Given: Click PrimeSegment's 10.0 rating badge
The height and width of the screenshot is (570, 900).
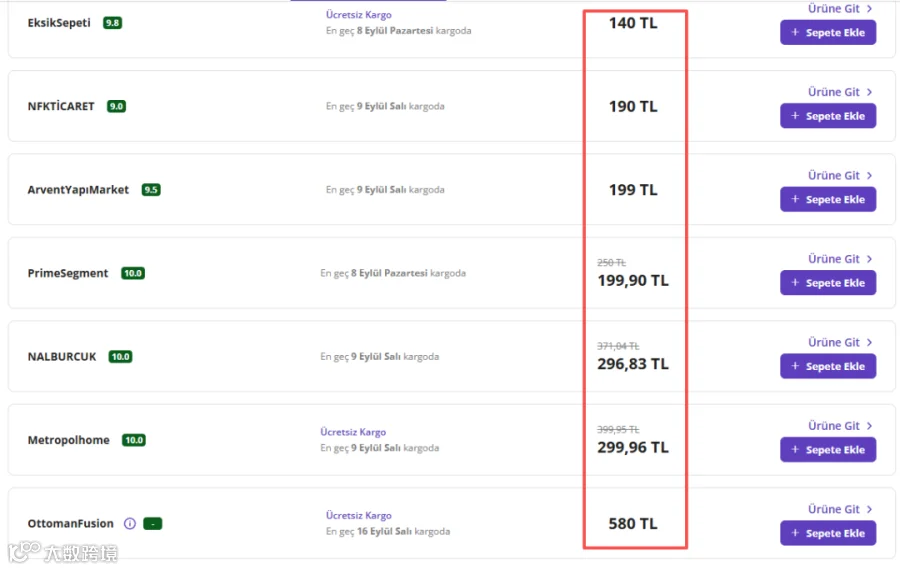Looking at the screenshot, I should point(133,273).
